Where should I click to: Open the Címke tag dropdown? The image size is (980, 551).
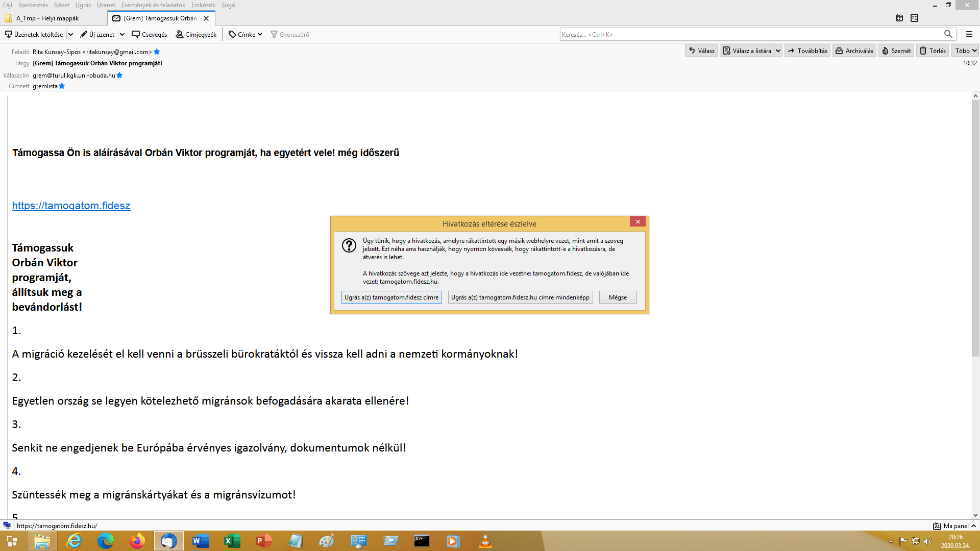coord(245,34)
